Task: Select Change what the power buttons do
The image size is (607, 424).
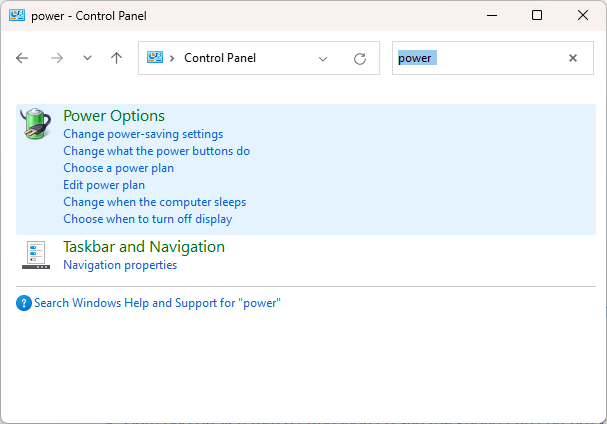Action: pos(156,151)
